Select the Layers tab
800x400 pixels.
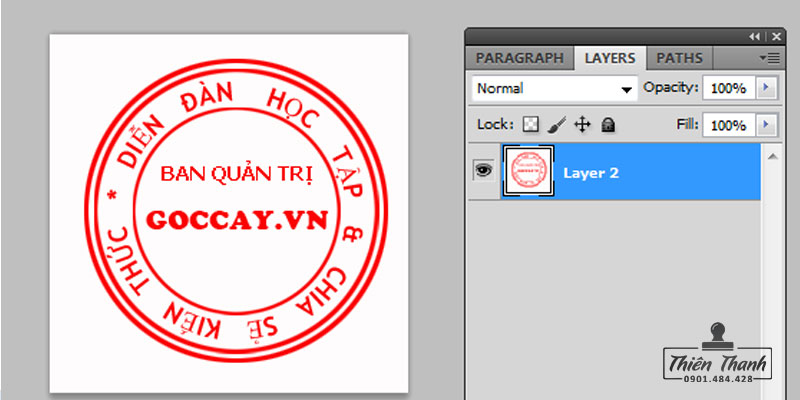pos(612,58)
